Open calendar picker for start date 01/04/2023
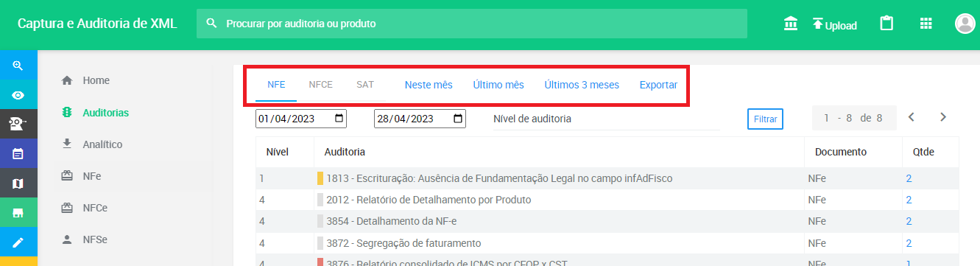Viewport: 980px width, 266px height. click(x=339, y=119)
